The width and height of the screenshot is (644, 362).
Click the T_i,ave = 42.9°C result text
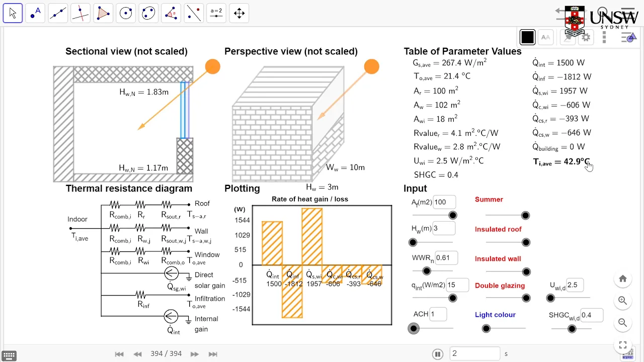(561, 162)
